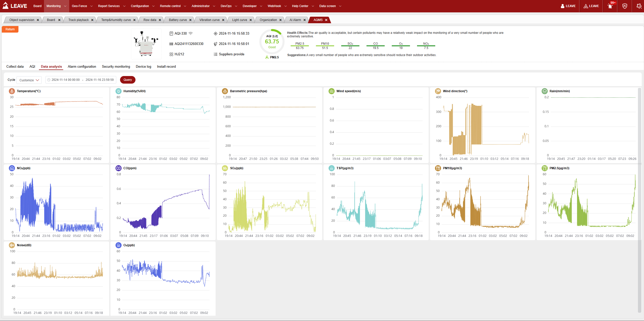Click the date range start field
Viewport: 644px width, 321px height.
click(65, 80)
